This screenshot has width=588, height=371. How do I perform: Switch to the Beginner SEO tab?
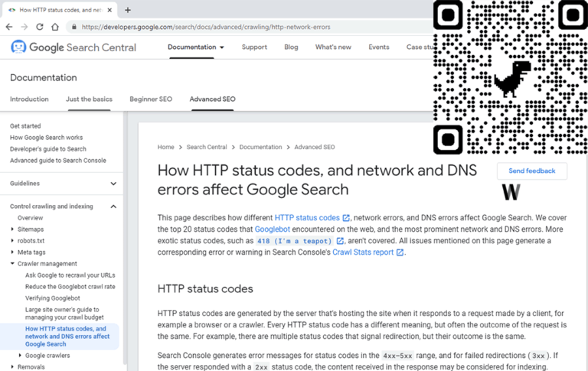pyautogui.click(x=151, y=99)
